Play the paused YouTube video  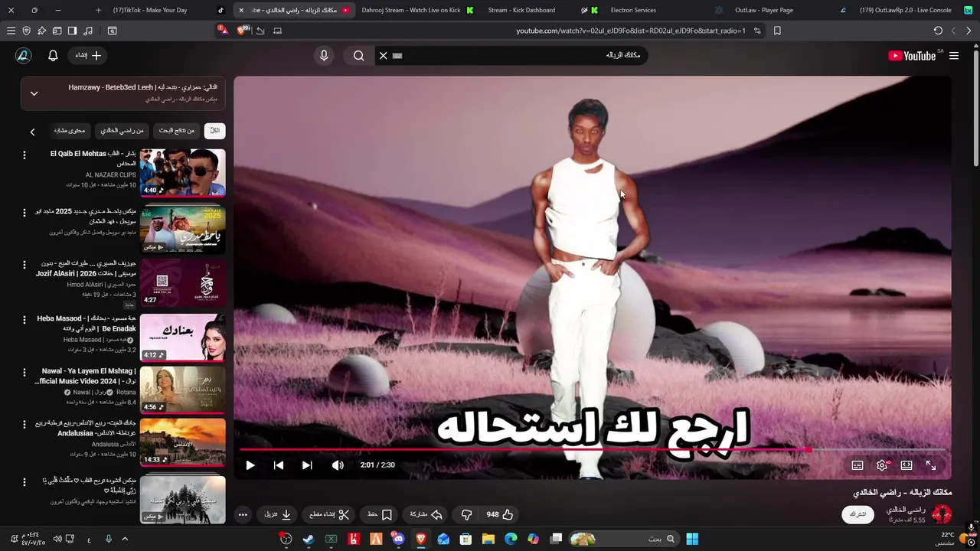click(250, 465)
